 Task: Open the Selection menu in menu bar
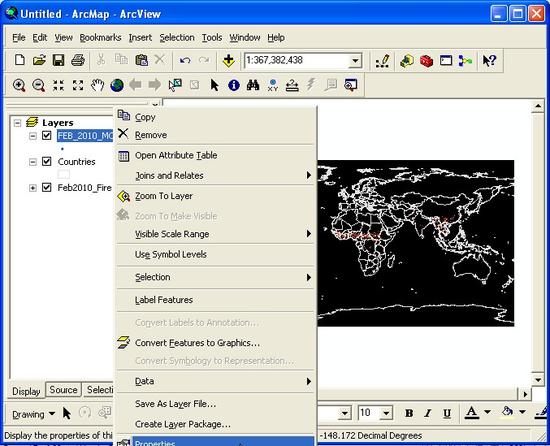pyautogui.click(x=177, y=38)
